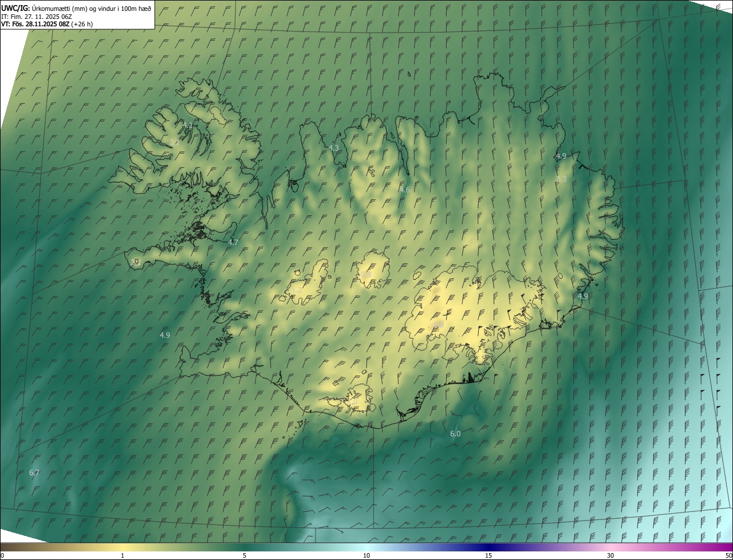
Task: Click the 4.1 value over the Westfjords
Action: [x=188, y=125]
